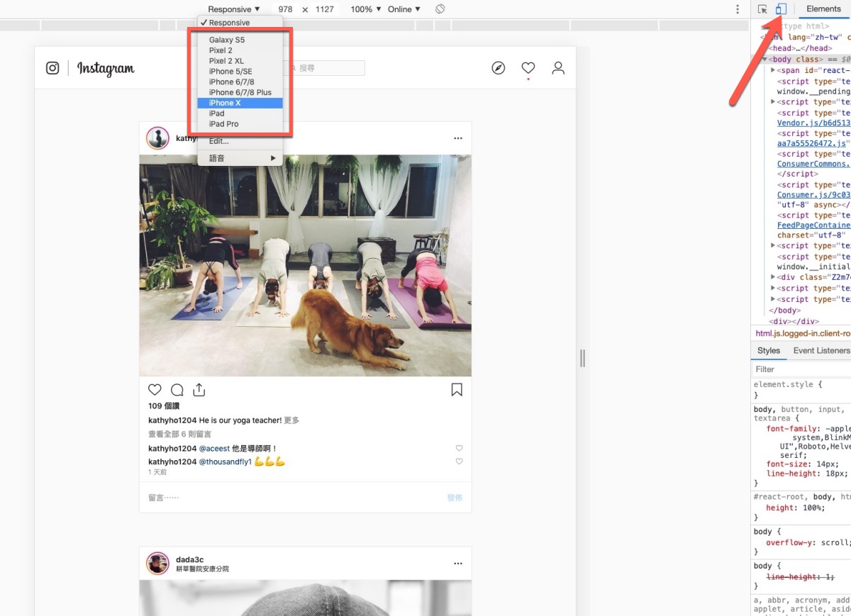Image resolution: width=851 pixels, height=616 pixels.
Task: Collapse the body element node
Action: [765, 60]
